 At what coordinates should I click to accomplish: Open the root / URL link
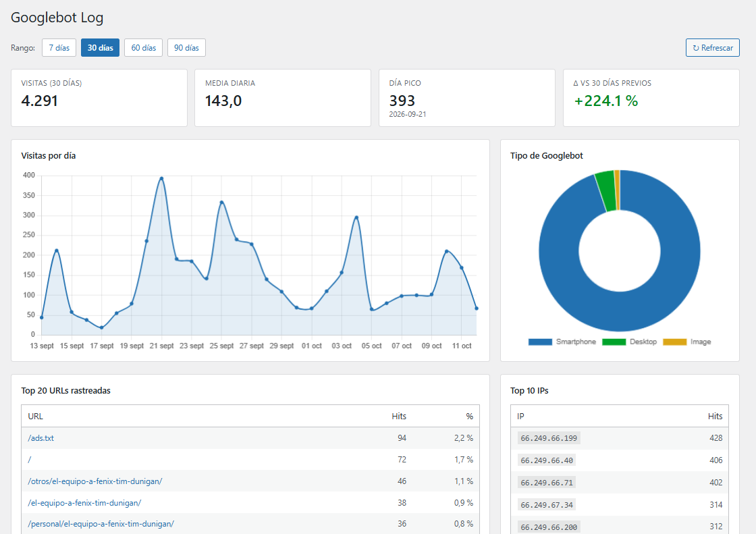click(x=30, y=459)
